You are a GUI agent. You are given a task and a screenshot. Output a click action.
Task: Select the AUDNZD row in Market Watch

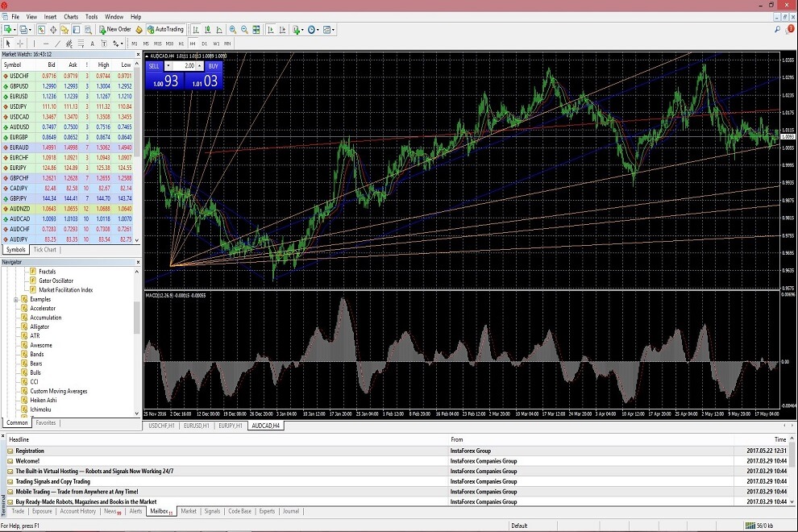click(68, 209)
